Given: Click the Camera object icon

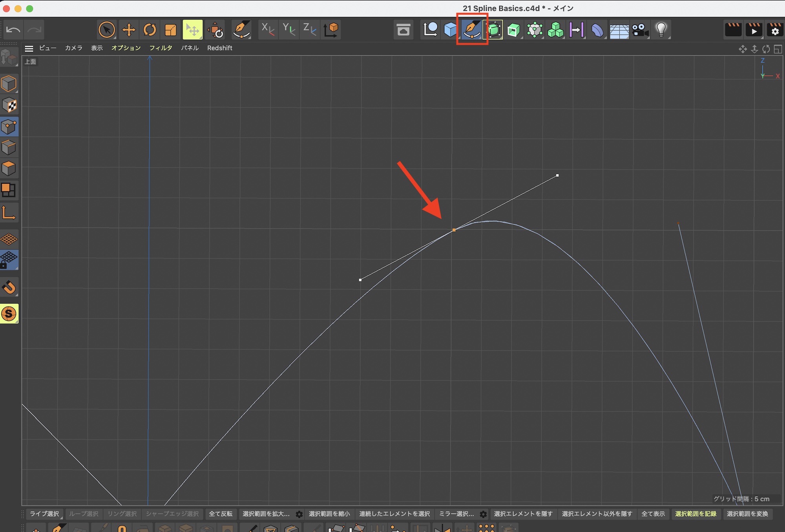Looking at the screenshot, I should point(640,30).
